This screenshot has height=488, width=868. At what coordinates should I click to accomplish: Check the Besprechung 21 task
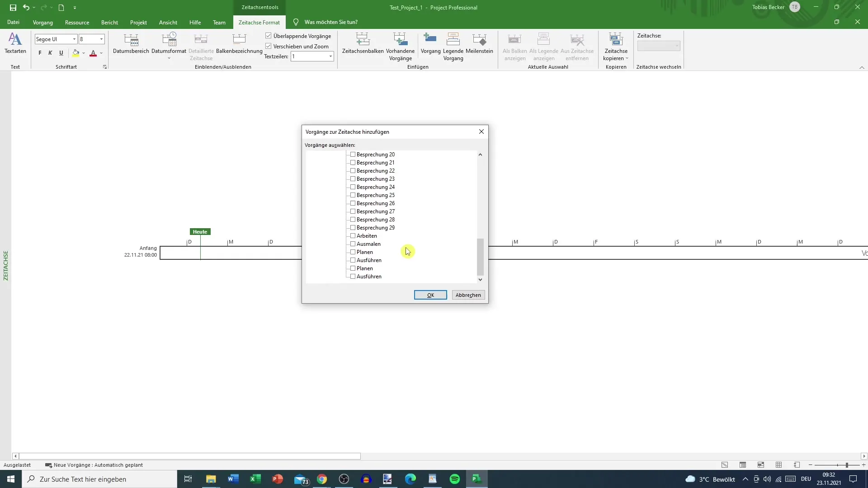point(353,163)
